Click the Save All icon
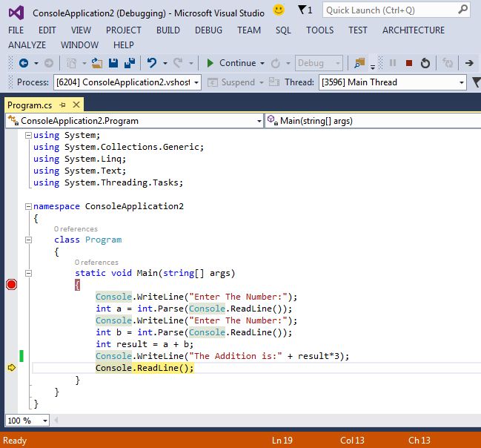The width and height of the screenshot is (481, 448). point(130,63)
